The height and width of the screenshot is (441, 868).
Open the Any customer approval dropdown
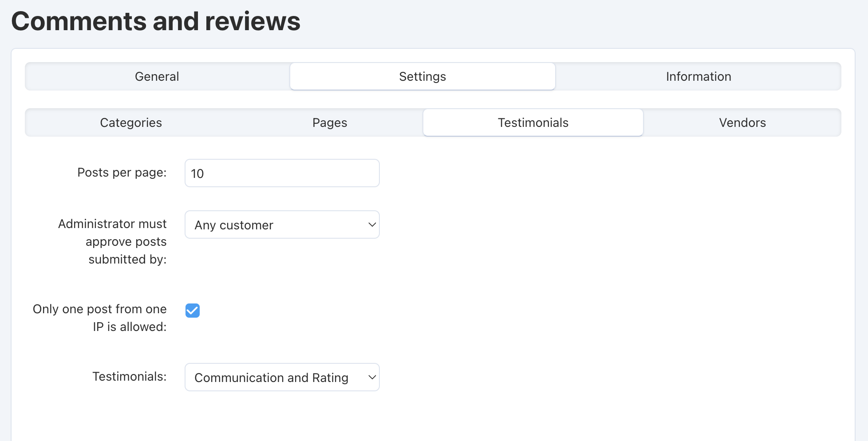pos(282,224)
